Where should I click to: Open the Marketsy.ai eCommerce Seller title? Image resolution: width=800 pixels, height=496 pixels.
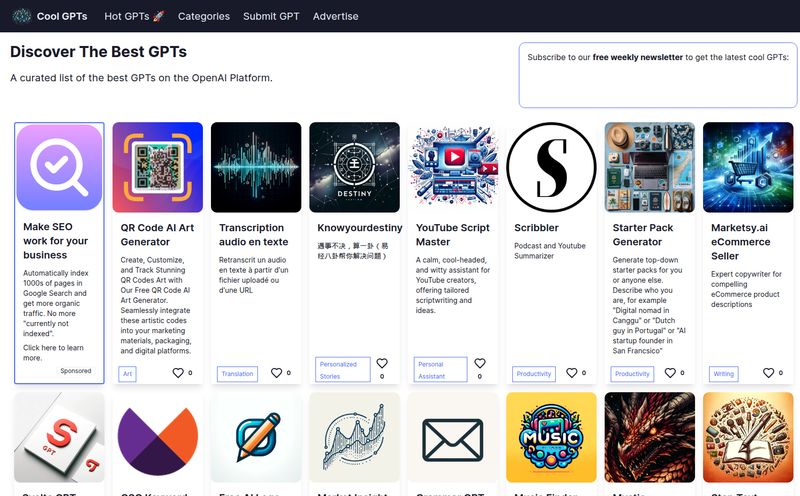tap(741, 242)
